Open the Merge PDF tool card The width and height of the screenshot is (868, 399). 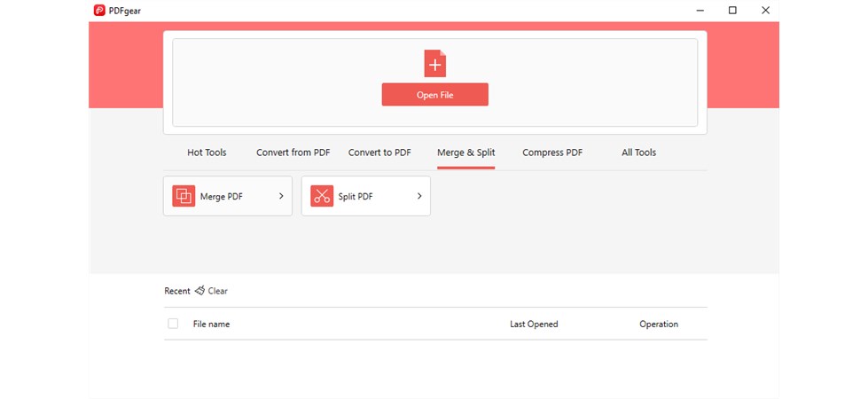pyautogui.click(x=228, y=196)
